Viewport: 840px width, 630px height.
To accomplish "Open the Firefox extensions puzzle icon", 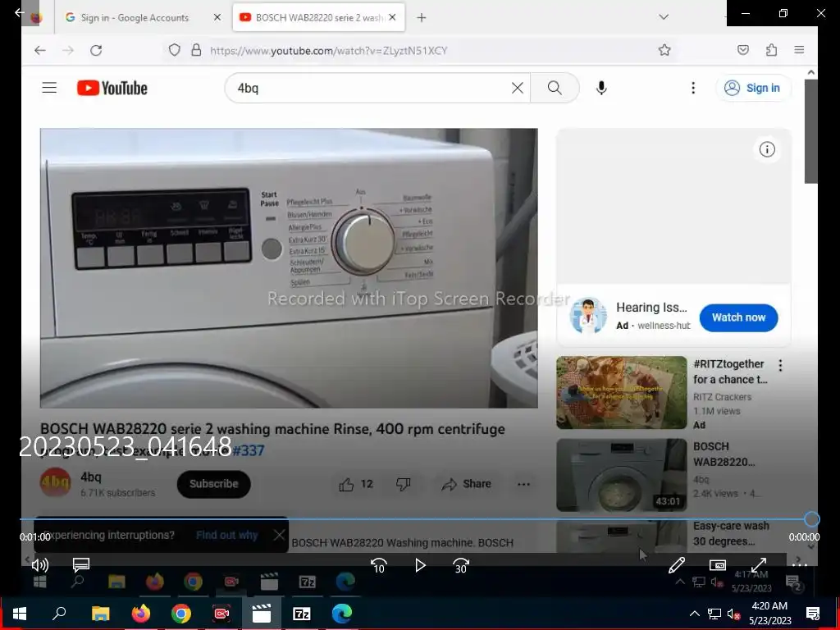I will [771, 50].
